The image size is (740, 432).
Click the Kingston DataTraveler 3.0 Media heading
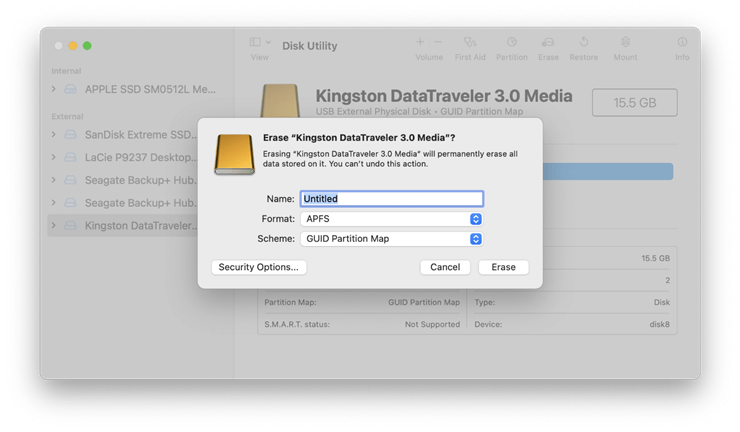(x=444, y=96)
